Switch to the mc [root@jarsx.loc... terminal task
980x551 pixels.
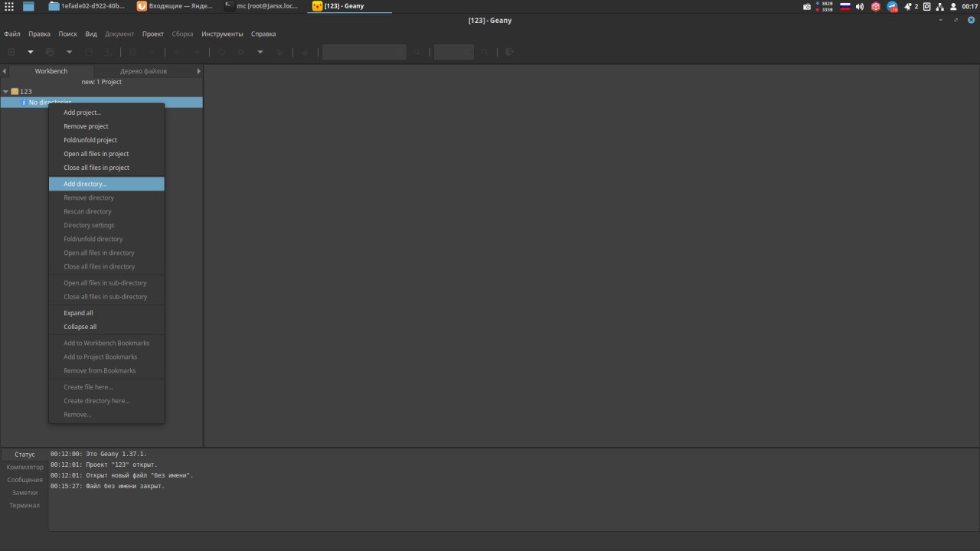pos(262,6)
